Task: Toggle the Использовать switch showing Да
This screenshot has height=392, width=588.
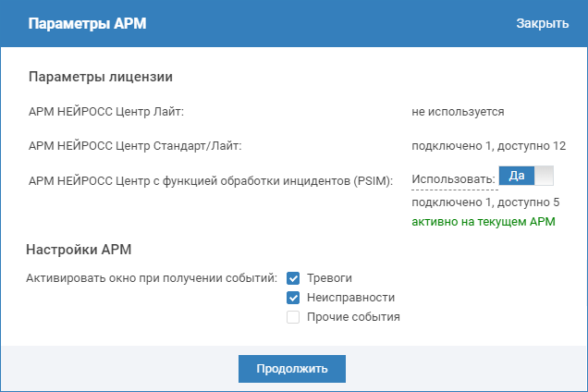Action: (525, 176)
